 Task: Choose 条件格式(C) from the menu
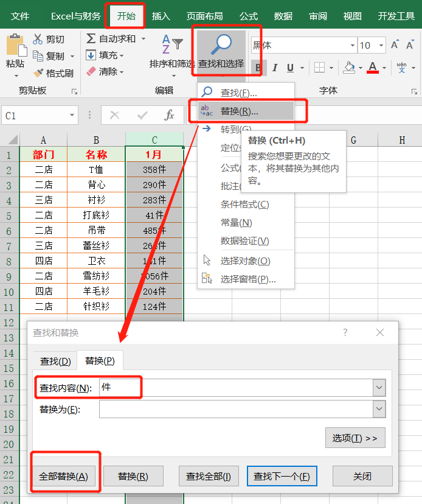246,205
